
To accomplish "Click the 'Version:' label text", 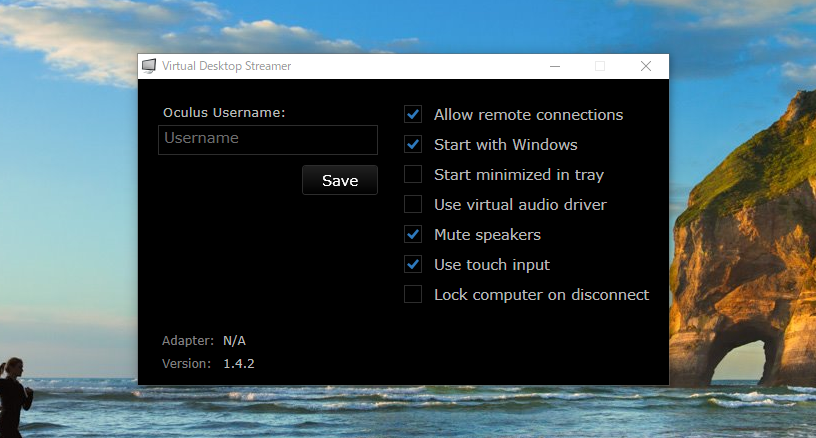I will (x=187, y=364).
